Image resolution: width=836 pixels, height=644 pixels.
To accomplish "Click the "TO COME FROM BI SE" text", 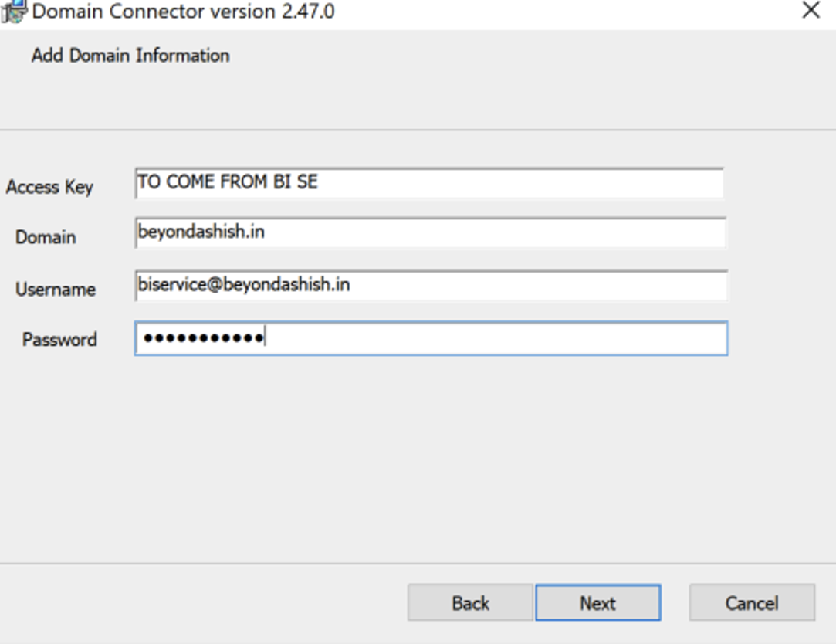I will (x=228, y=183).
